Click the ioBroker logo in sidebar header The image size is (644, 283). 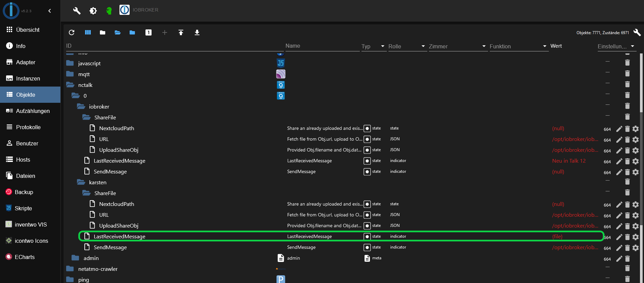11,10
